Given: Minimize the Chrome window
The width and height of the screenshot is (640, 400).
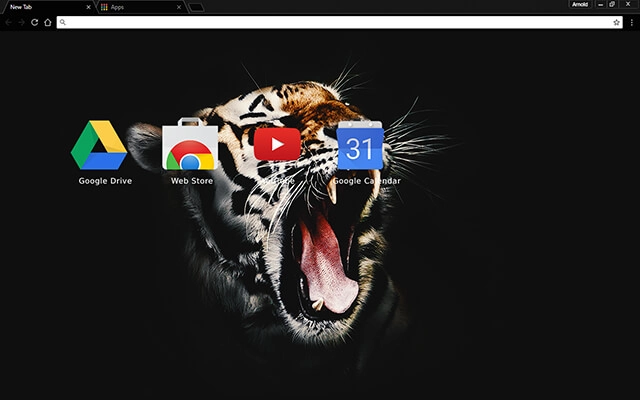Looking at the screenshot, I should pyautogui.click(x=600, y=4).
